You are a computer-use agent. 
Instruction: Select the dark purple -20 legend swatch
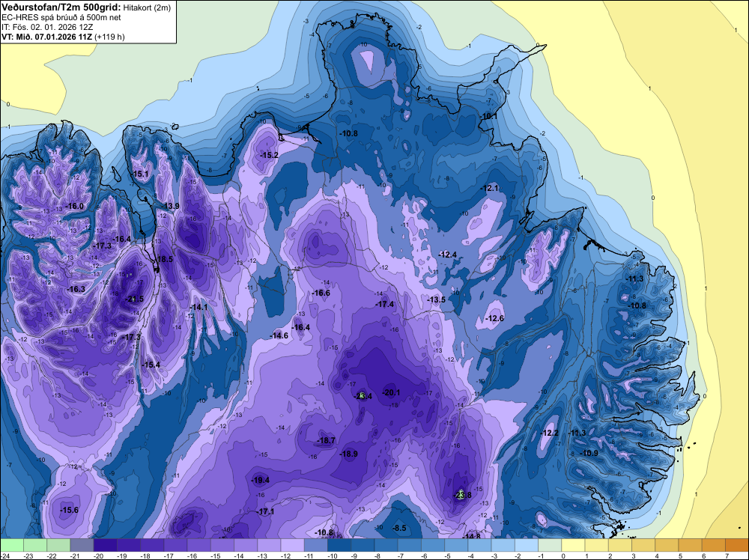(105, 545)
